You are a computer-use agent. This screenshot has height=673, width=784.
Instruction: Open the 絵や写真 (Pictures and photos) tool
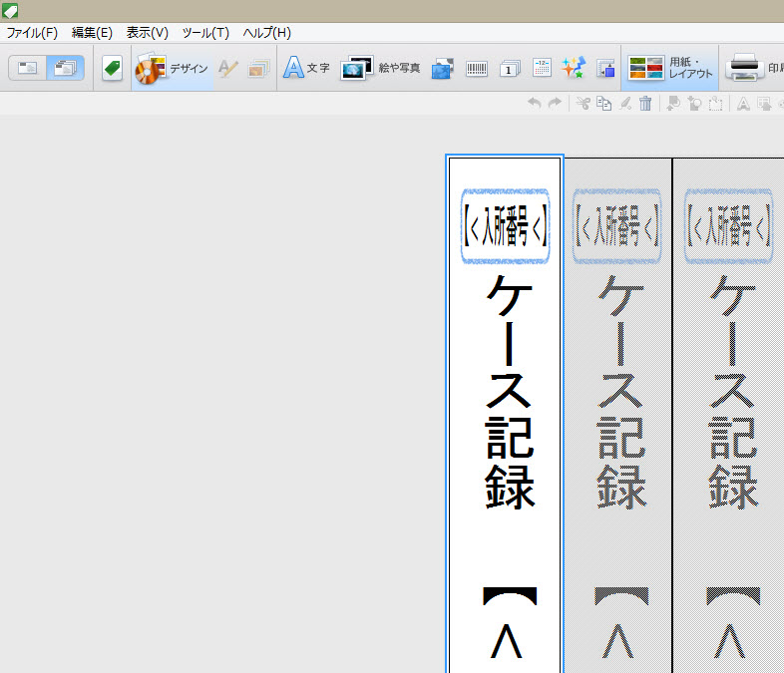click(x=380, y=69)
